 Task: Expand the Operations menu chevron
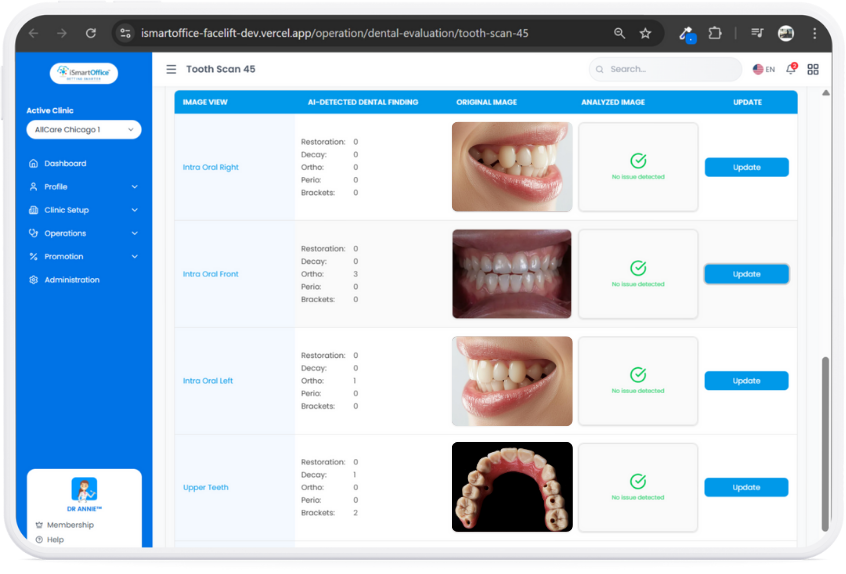(x=134, y=233)
